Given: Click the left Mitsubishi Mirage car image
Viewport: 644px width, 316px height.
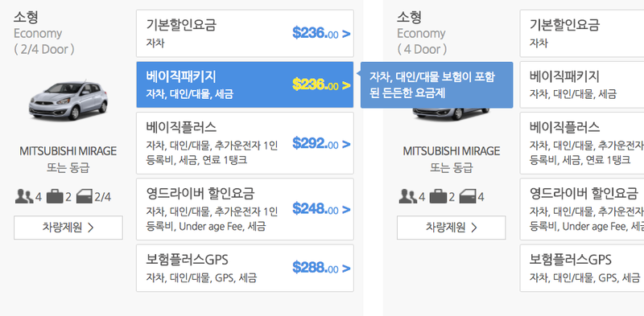Looking at the screenshot, I should tap(68, 101).
